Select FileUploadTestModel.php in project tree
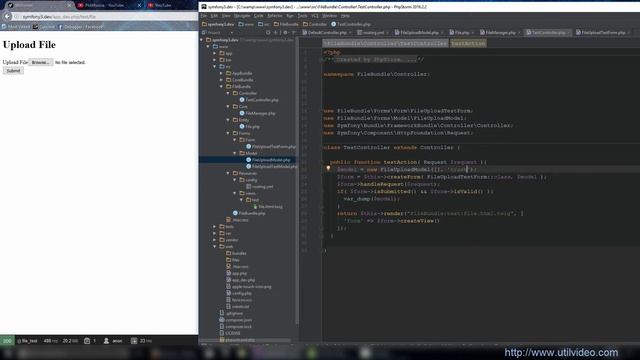 [x=271, y=167]
